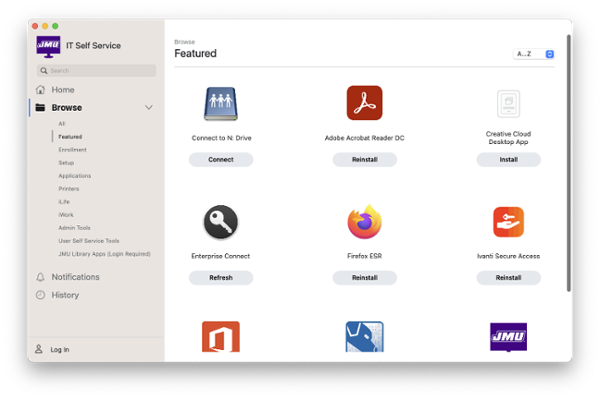This screenshot has height=399, width=600.
Task: Open the Creative Cloud Desktop App icon
Action: (508, 104)
